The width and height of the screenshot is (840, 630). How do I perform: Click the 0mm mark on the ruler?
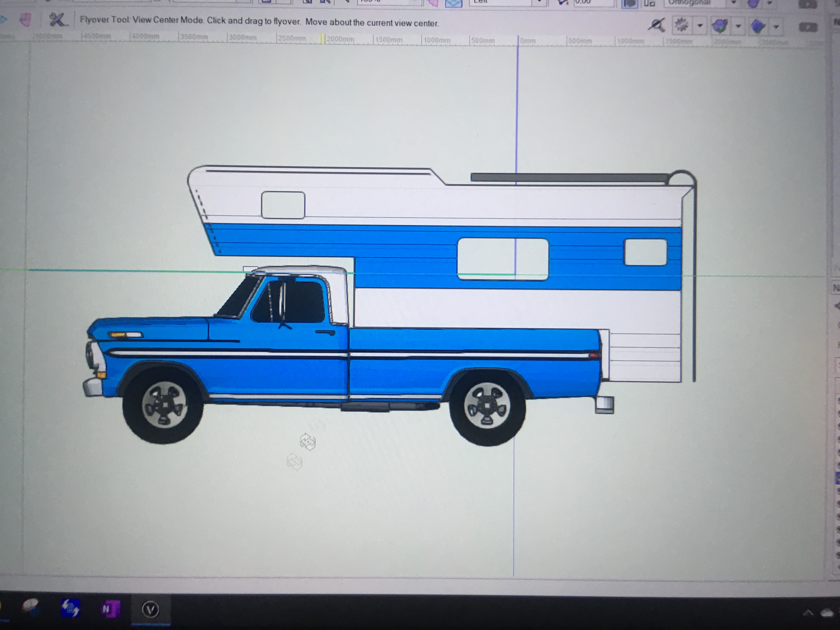pyautogui.click(x=527, y=41)
